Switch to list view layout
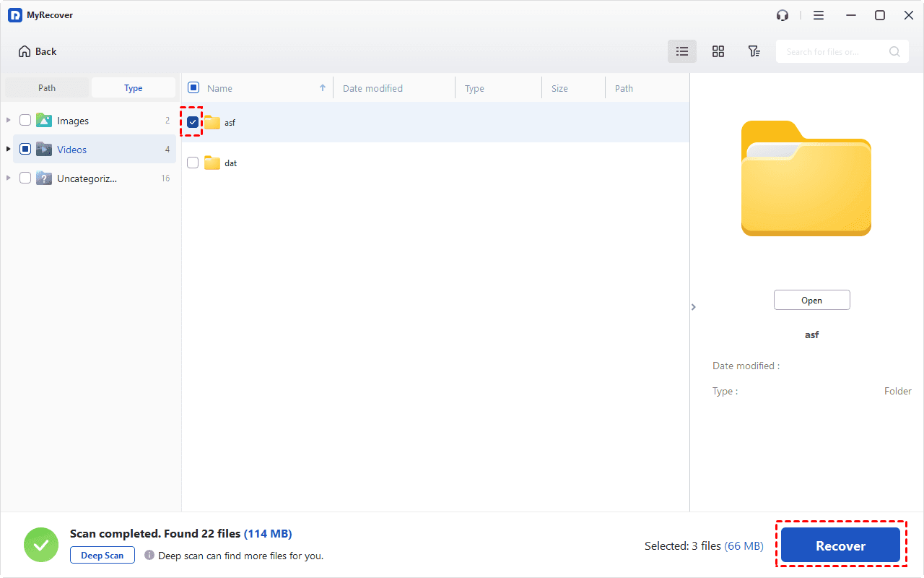This screenshot has height=578, width=924. click(x=681, y=51)
